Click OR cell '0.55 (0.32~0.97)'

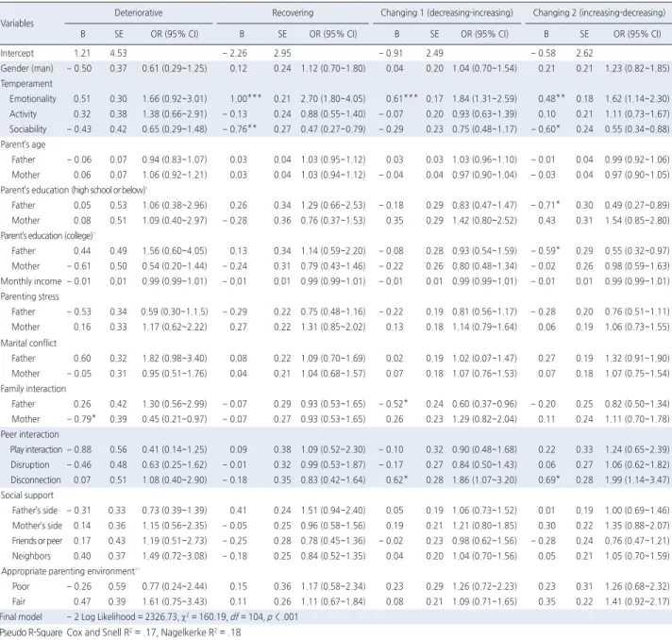click(637, 251)
